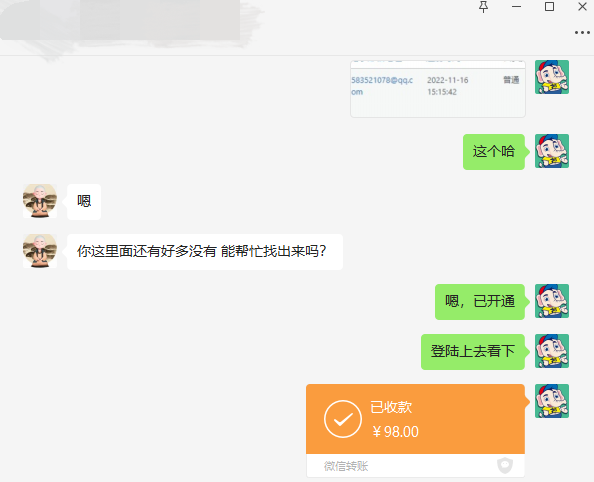Click the 583521078@qq.com email address
Image resolution: width=594 pixels, height=482 pixels.
pos(382,86)
